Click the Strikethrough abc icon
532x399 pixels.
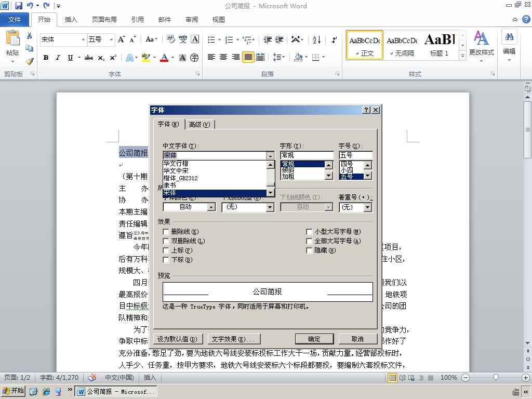[x=89, y=58]
